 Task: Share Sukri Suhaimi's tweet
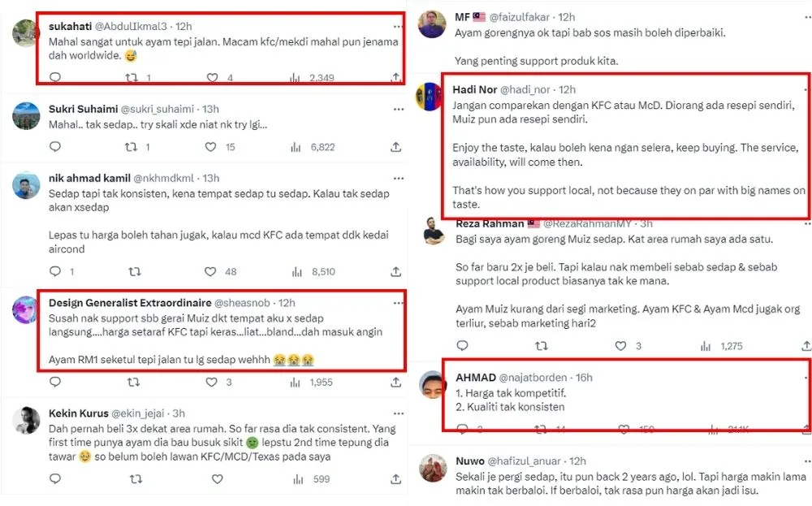point(395,147)
